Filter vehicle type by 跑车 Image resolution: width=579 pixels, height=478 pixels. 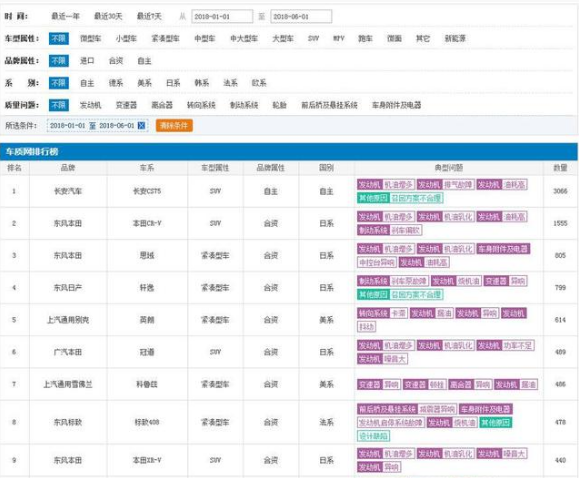[365, 38]
